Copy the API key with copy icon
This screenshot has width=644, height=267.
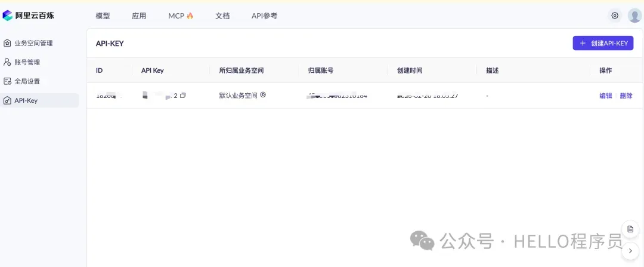tap(183, 96)
